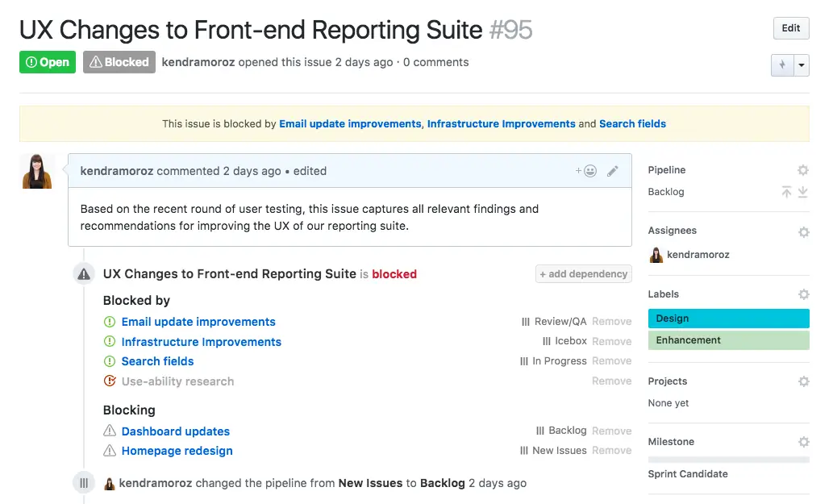
Task: Open Infrastructure Improvements link in the banner
Action: point(501,123)
